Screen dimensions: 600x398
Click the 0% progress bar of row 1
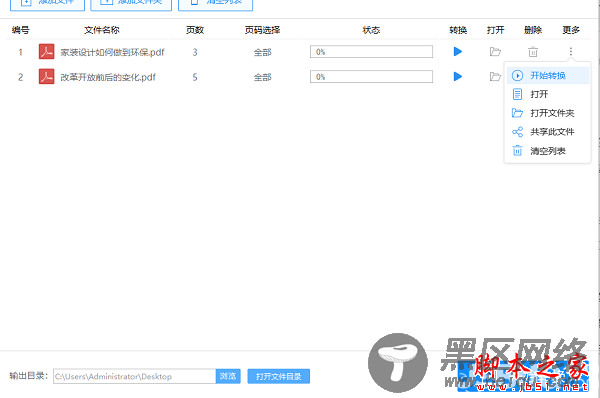[x=371, y=52]
